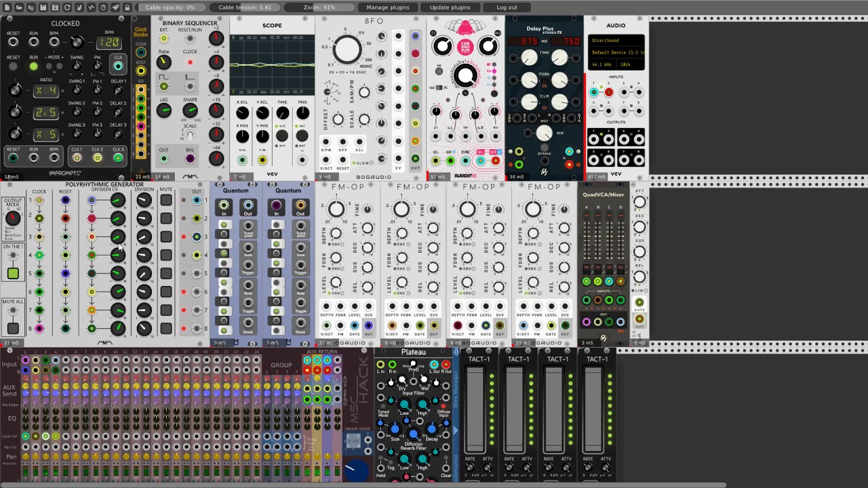Image resolution: width=868 pixels, height=488 pixels.
Task: Toggle the power meter stopwatch icon
Action: point(103,7)
